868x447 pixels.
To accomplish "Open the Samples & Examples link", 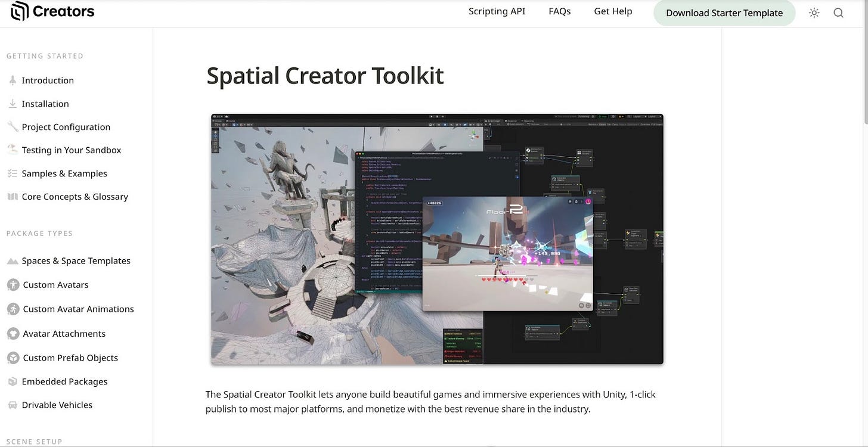I will point(64,173).
